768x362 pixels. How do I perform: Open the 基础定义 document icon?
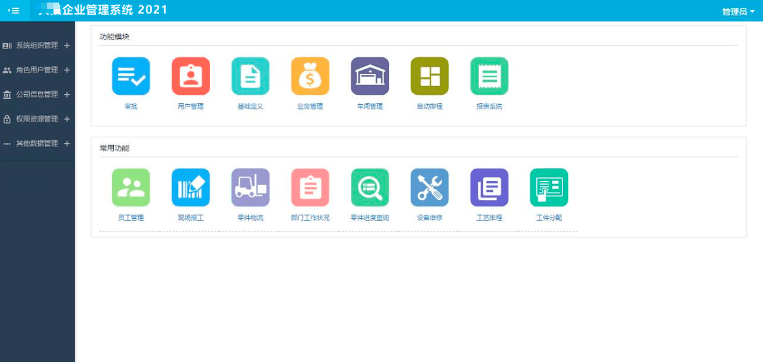point(250,76)
